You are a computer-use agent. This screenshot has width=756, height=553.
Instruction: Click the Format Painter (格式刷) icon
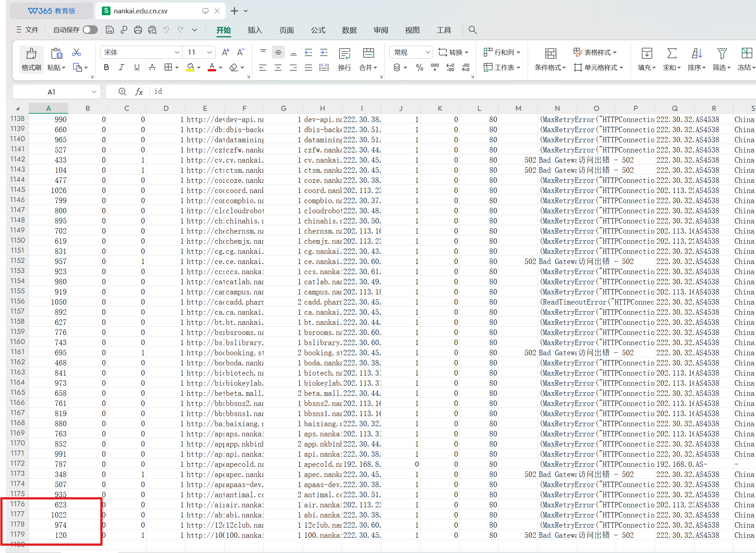[x=31, y=54]
